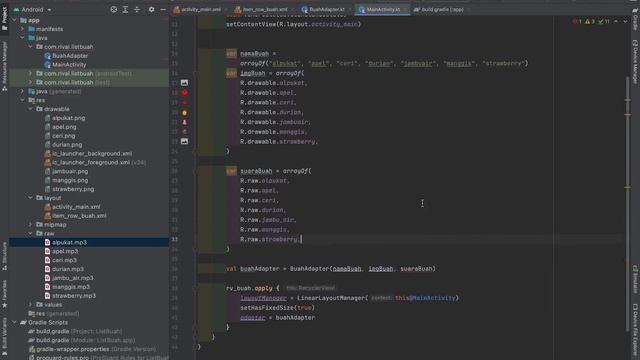Viewport: 640px width, 360px height.
Task: Go to previous highlighted problem arrow
Action: 616,21
